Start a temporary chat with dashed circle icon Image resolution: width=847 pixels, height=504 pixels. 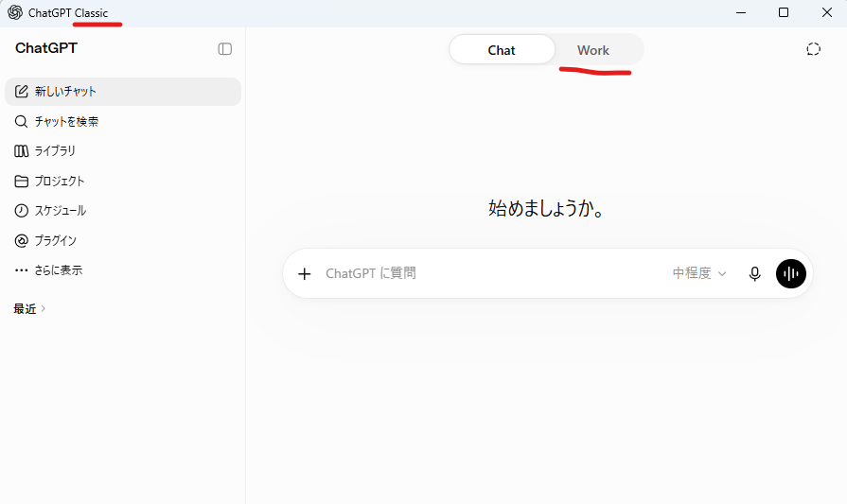click(x=813, y=49)
